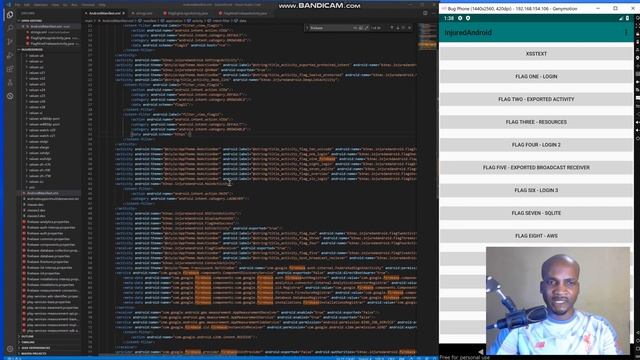Tap FLAG SEVEN - SQLITE button
The width and height of the screenshot is (640, 360).
(x=536, y=213)
